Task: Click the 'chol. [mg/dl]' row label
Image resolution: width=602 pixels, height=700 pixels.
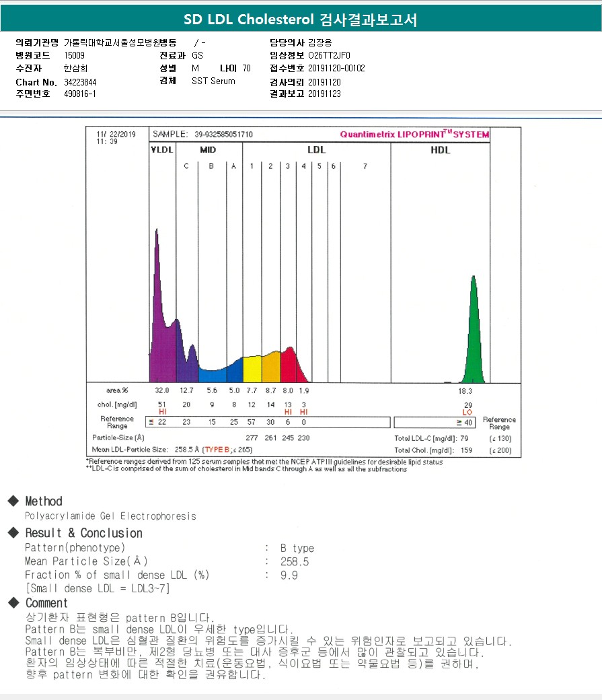Action: 117,405
